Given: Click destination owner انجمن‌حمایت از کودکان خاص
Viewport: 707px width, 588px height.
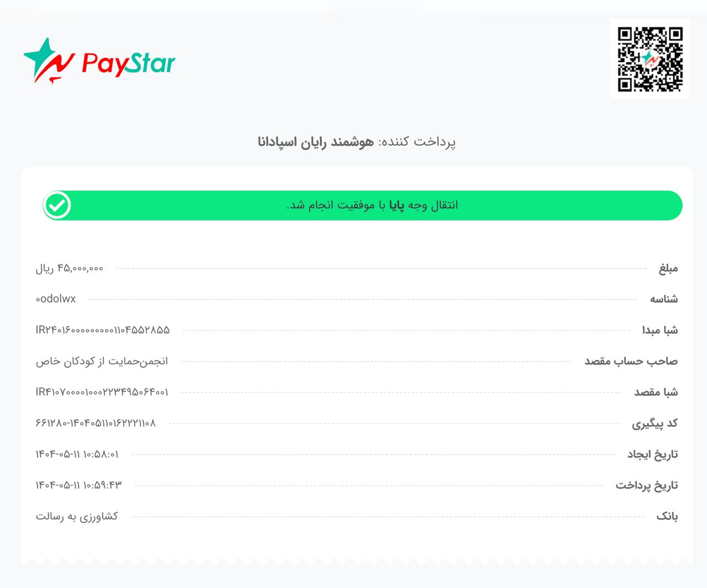Looking at the screenshot, I should (102, 361).
